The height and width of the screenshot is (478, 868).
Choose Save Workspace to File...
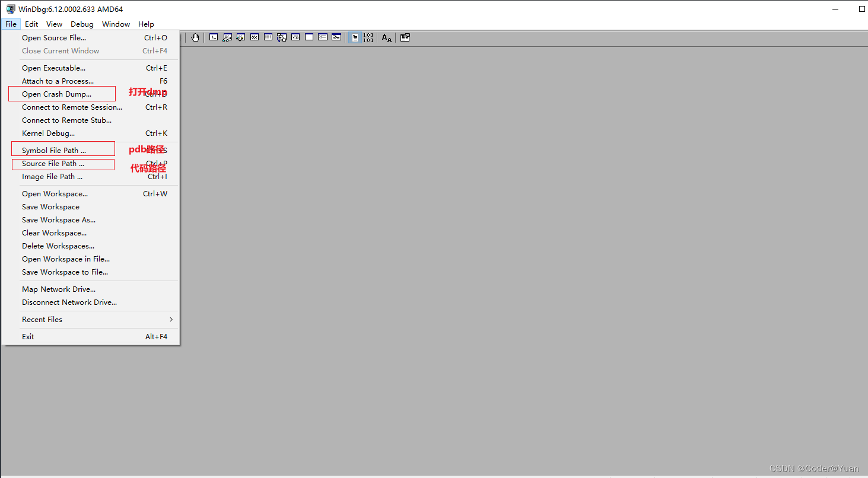(90, 272)
